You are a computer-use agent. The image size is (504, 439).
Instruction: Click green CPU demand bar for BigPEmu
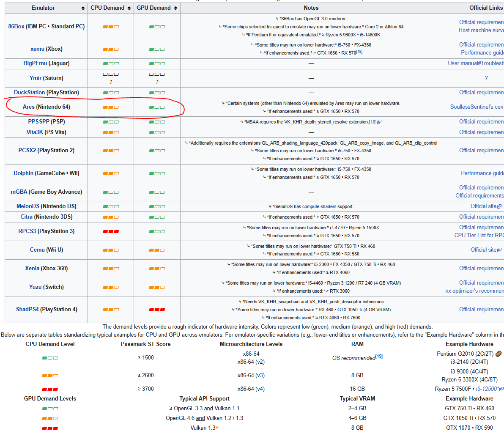(111, 64)
